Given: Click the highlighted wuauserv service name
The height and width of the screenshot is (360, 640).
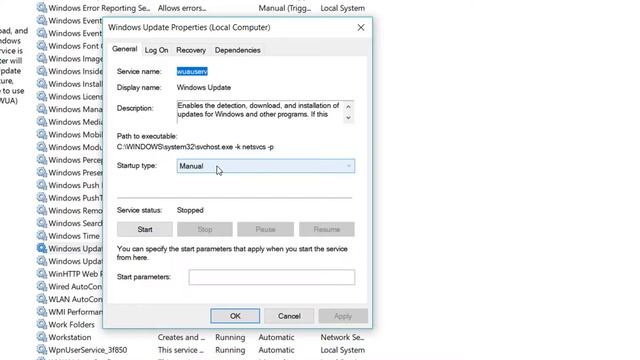Looking at the screenshot, I should pos(192,71).
